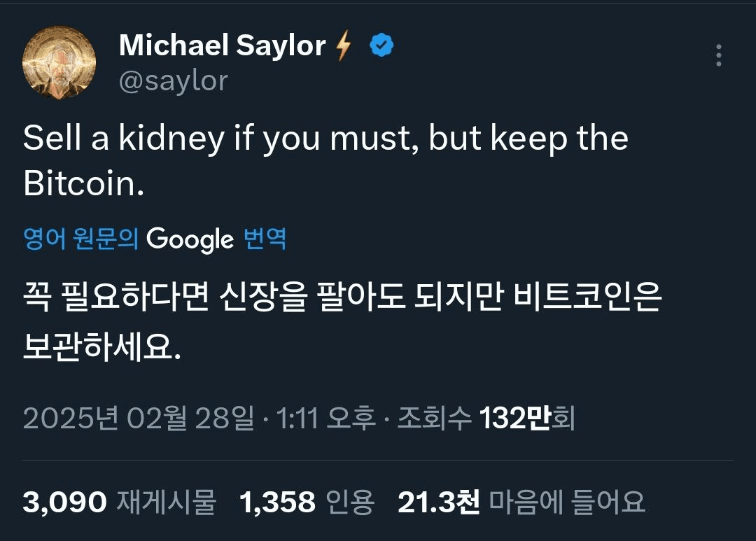The width and height of the screenshot is (756, 541).
Task: Open the '재게시물' reposts list
Action: point(166,502)
